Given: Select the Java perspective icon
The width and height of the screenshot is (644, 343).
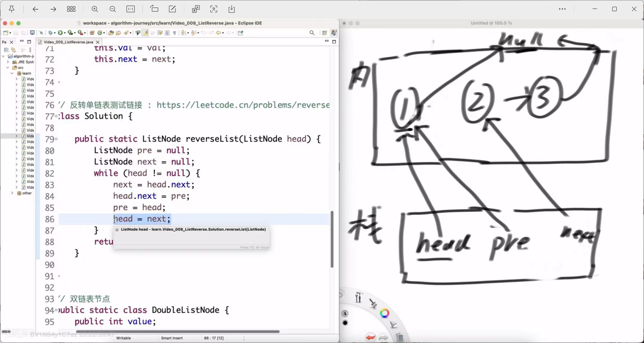Looking at the screenshot, I should [x=334, y=33].
